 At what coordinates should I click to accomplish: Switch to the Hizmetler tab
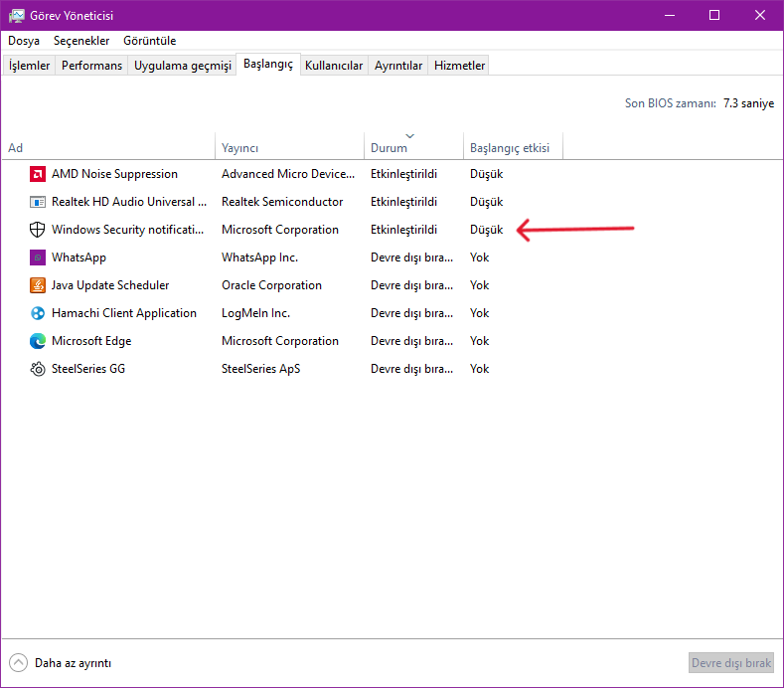coord(459,66)
